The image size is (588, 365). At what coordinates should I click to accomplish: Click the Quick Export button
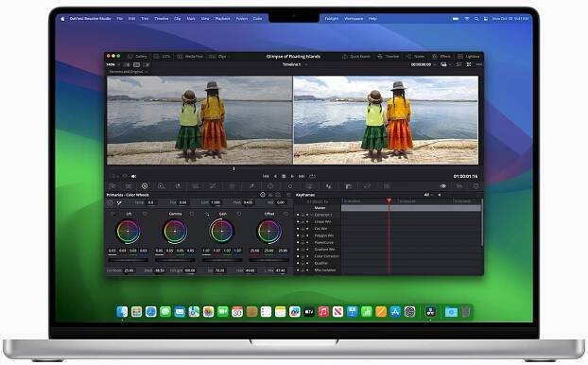pyautogui.click(x=356, y=57)
